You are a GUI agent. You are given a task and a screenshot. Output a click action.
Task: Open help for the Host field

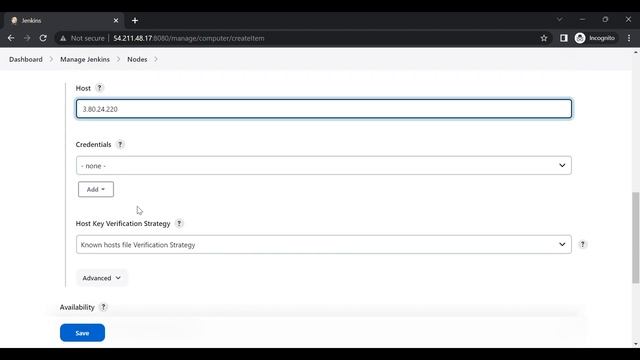coord(99,88)
